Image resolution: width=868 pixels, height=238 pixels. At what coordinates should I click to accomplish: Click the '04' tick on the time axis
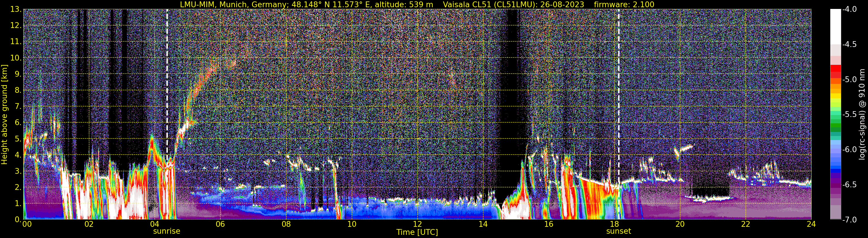click(x=154, y=224)
